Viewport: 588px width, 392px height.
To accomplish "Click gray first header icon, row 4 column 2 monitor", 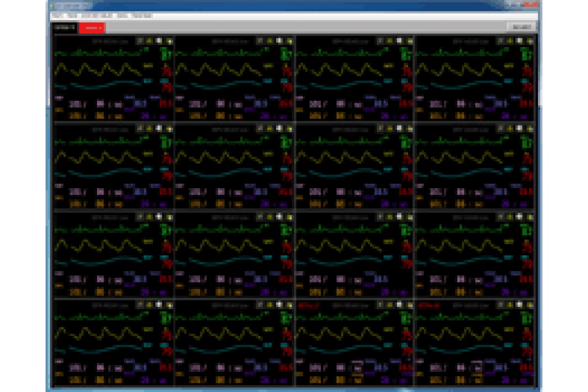I will coord(260,305).
